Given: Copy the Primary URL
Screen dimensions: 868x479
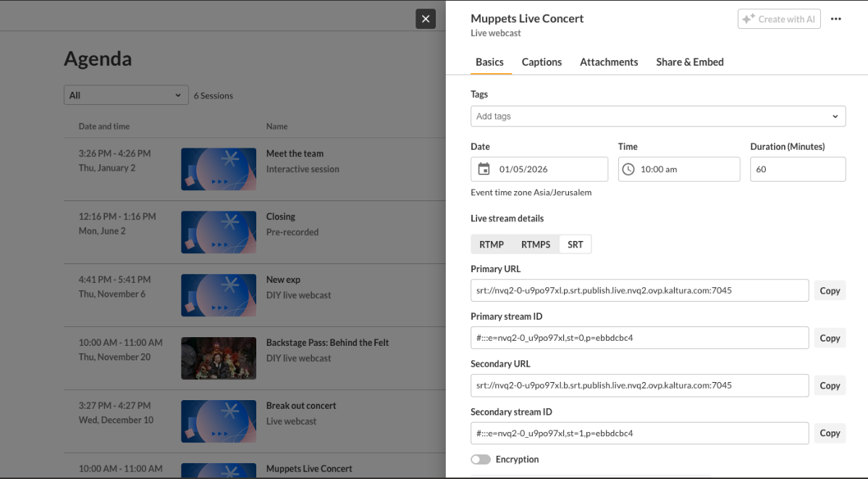Looking at the screenshot, I should [x=830, y=291].
